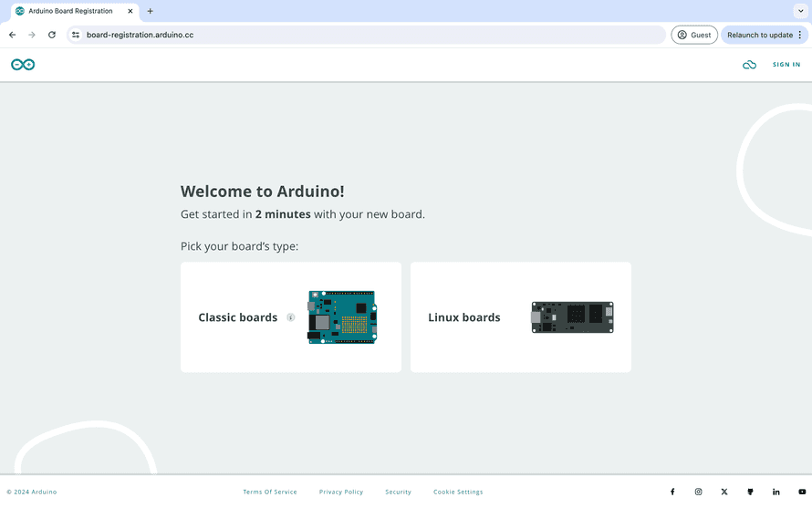Open the tab search dropdown arrow
Image resolution: width=812 pixels, height=508 pixels.
coord(800,11)
